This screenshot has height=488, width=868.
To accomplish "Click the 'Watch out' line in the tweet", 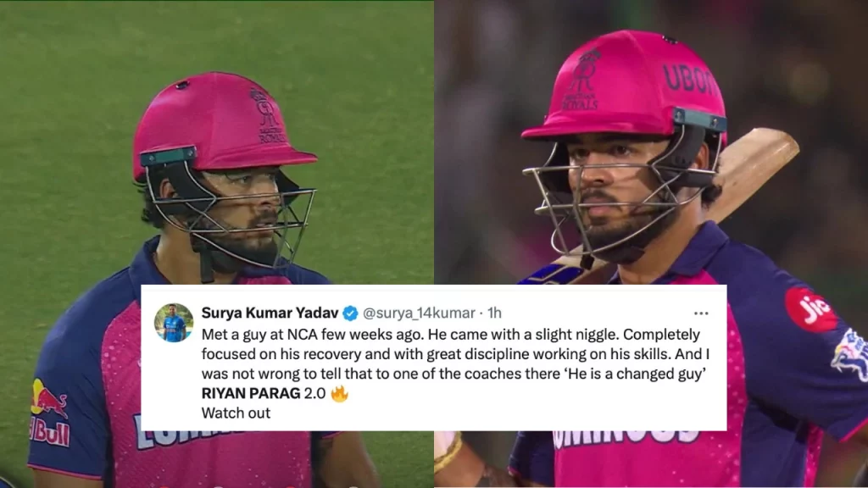I will pyautogui.click(x=236, y=413).
